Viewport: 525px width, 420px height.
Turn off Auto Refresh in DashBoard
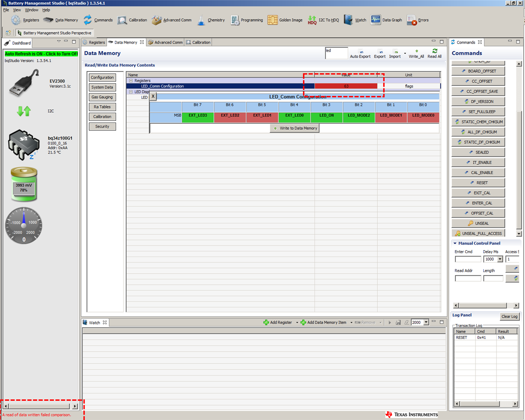tap(41, 54)
